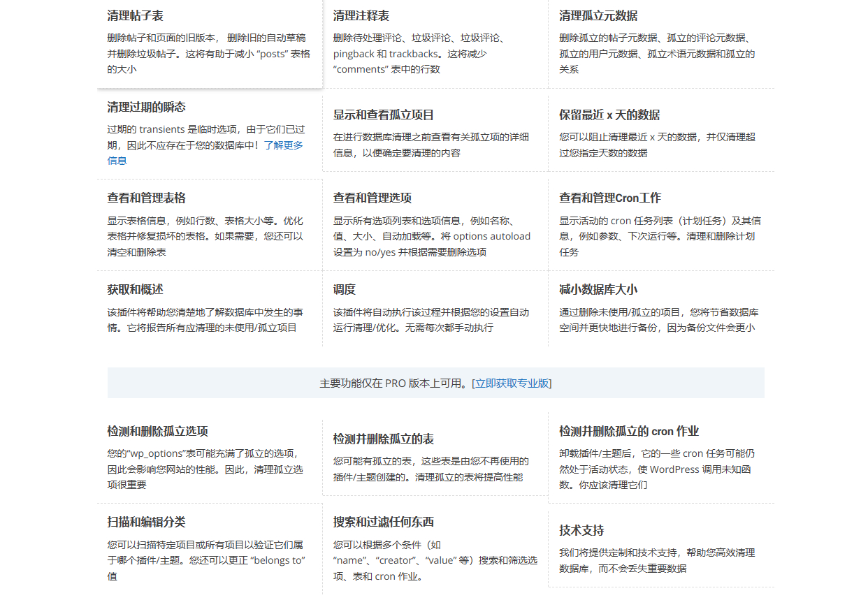
Task: Select the 清理注释表 heading
Action: coord(361,15)
